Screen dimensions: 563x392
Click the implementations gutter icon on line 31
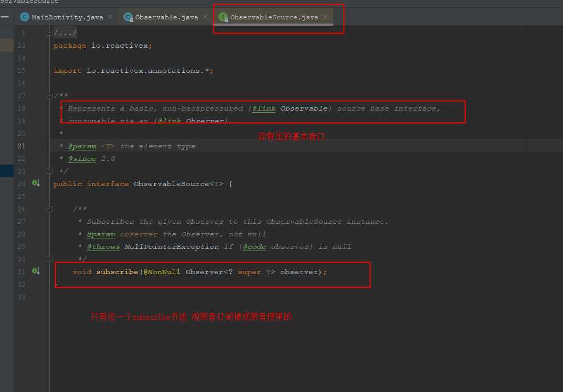pos(36,271)
